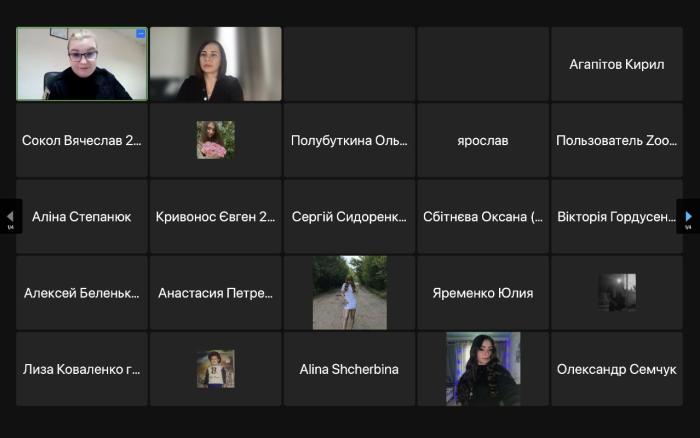Select the tile with vintage child photo
The width and height of the screenshot is (700, 438).
(215, 369)
